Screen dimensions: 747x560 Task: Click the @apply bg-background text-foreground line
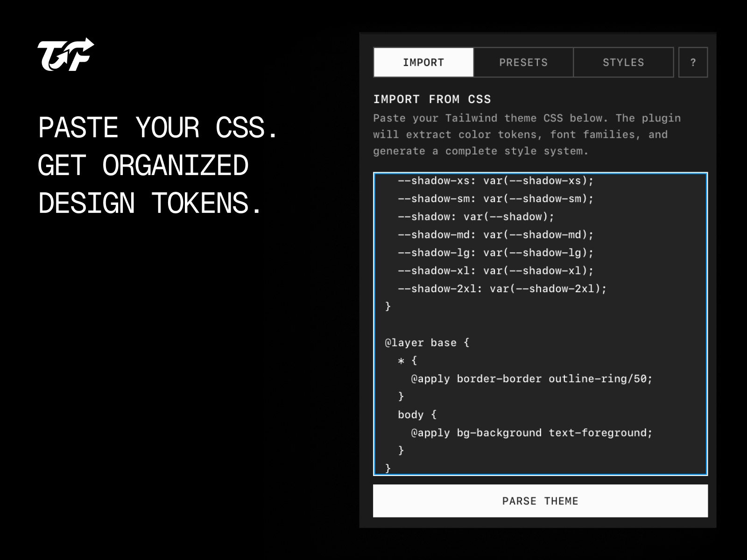pos(530,433)
